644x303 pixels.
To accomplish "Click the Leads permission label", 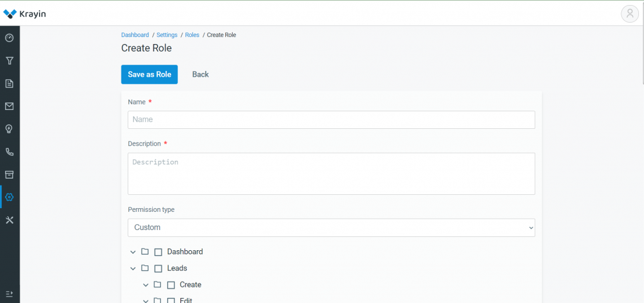I will coord(177,268).
